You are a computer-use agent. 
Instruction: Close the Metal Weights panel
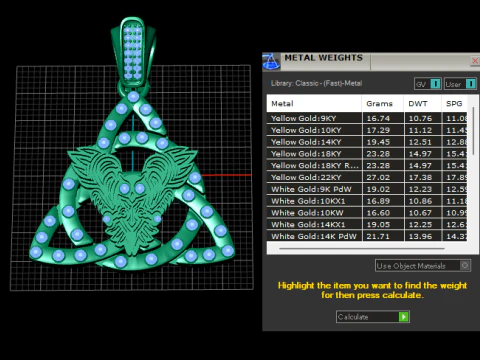pyautogui.click(x=475, y=61)
